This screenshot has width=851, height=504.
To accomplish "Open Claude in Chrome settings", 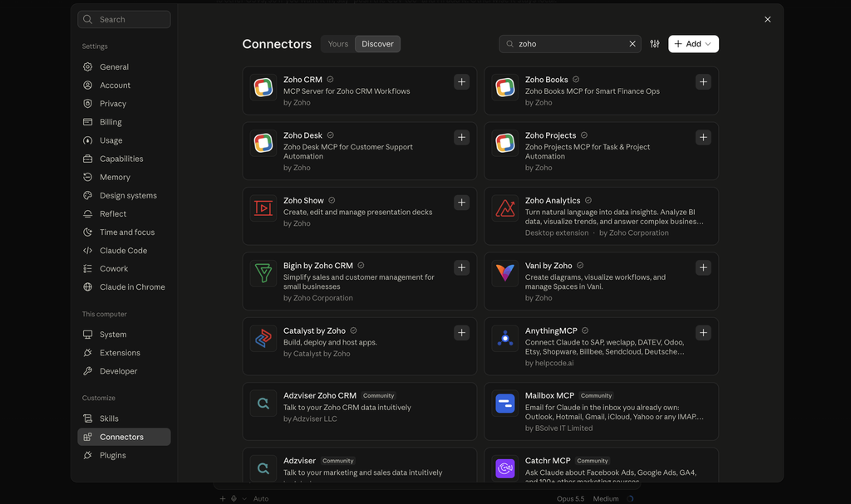I will [x=124, y=287].
